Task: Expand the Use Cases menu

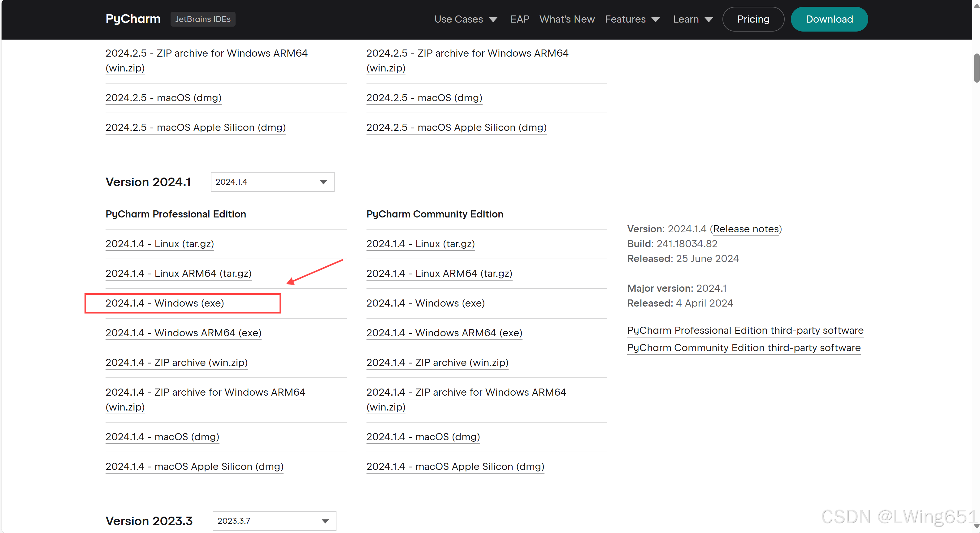Action: pyautogui.click(x=465, y=19)
